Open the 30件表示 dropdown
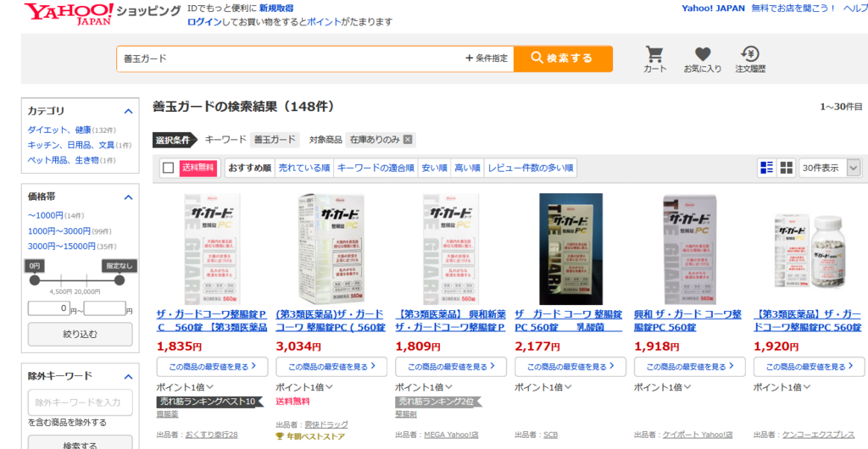 [x=831, y=168]
